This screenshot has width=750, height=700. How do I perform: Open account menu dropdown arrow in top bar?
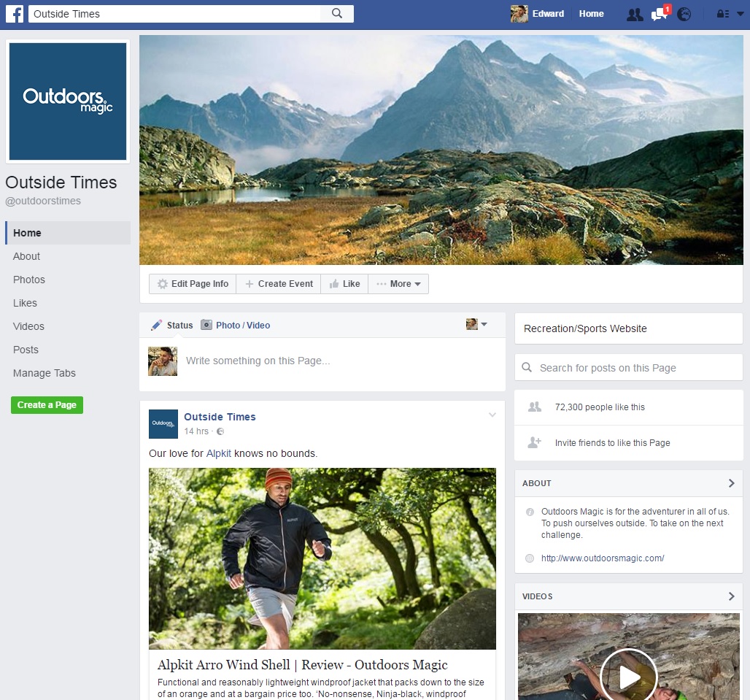(740, 14)
